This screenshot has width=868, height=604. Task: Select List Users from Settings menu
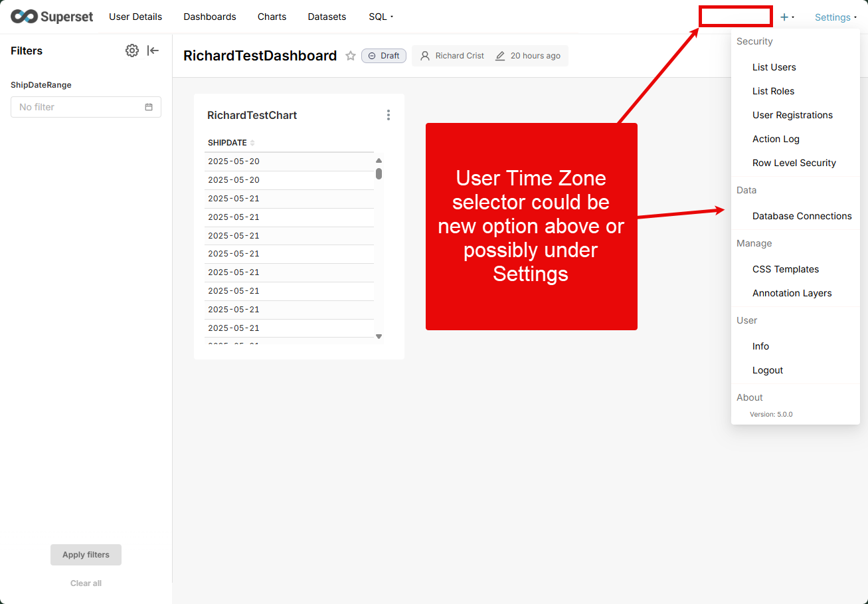coord(774,67)
